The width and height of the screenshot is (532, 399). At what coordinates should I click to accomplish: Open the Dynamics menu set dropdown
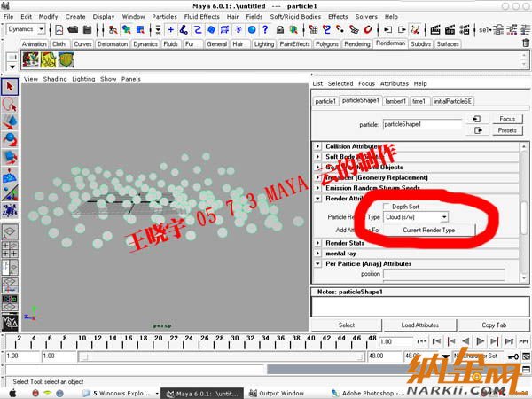[x=26, y=29]
